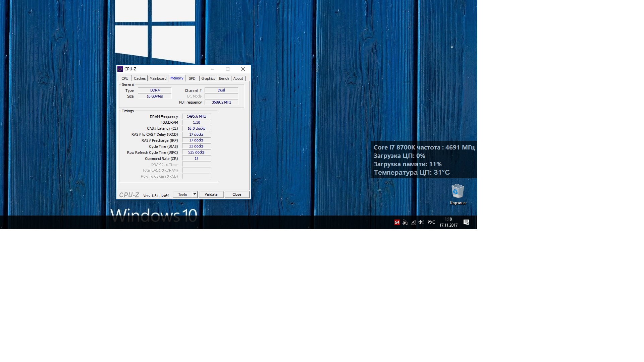644x362 pixels.
Task: Switch to the CPU tab
Action: coord(125,78)
